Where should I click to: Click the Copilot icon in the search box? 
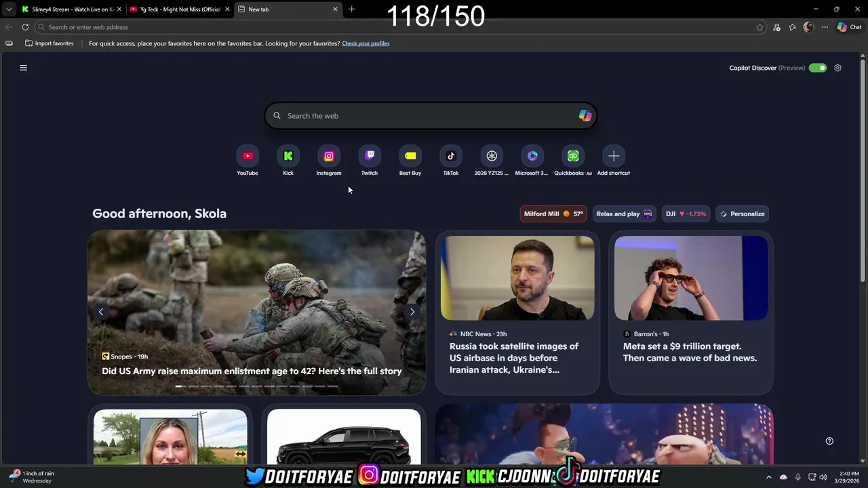coord(585,116)
